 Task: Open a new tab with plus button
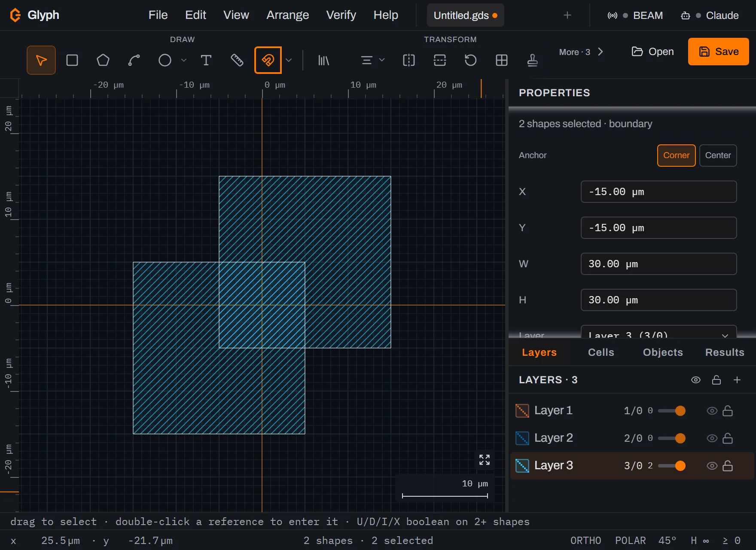point(567,15)
